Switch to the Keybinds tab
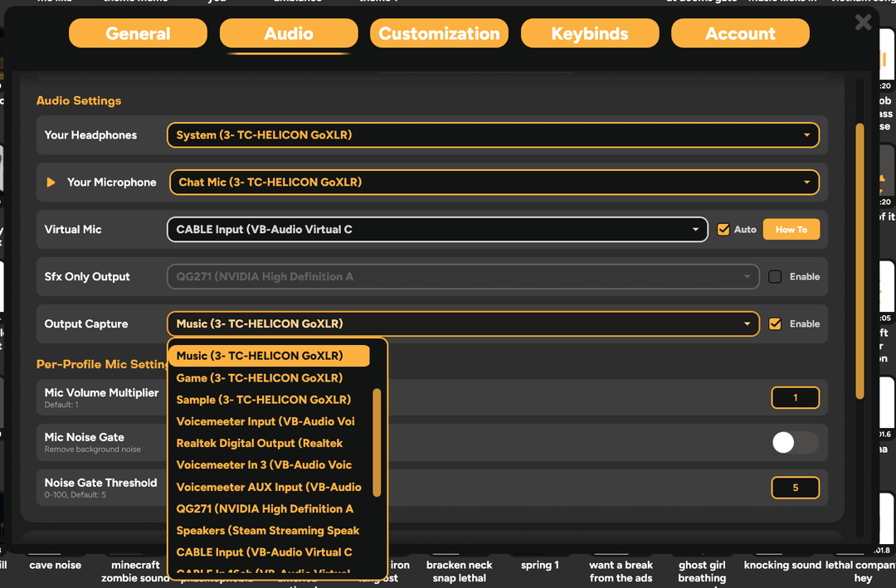896x588 pixels. point(589,33)
